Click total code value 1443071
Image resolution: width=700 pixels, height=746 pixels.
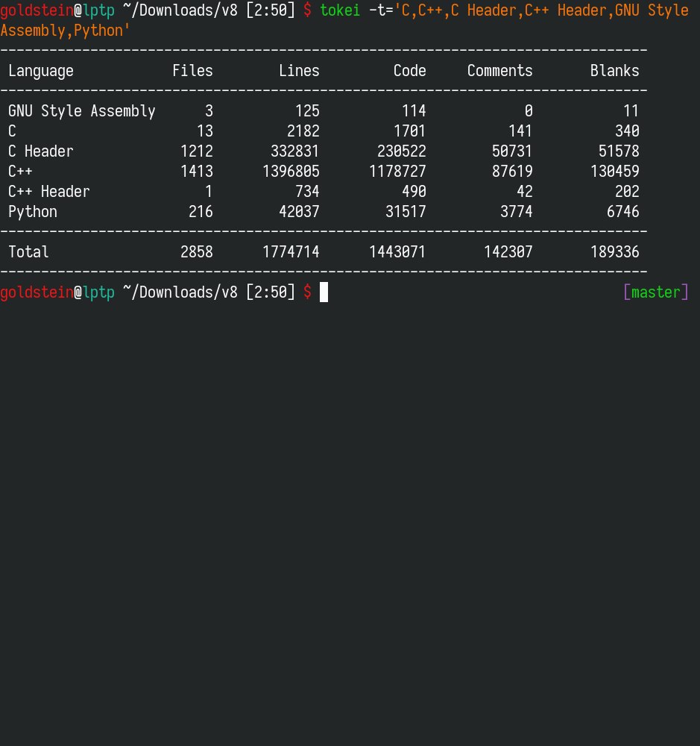point(397,251)
